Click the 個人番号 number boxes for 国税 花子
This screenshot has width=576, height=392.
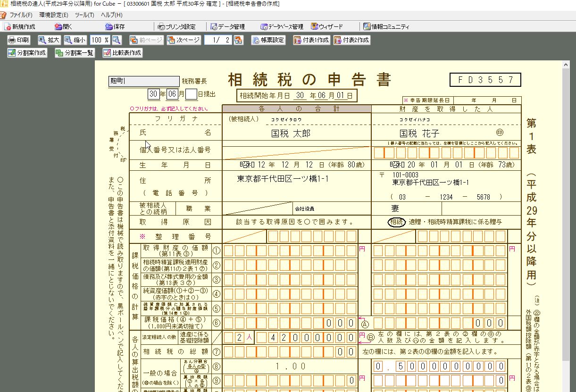point(446,153)
